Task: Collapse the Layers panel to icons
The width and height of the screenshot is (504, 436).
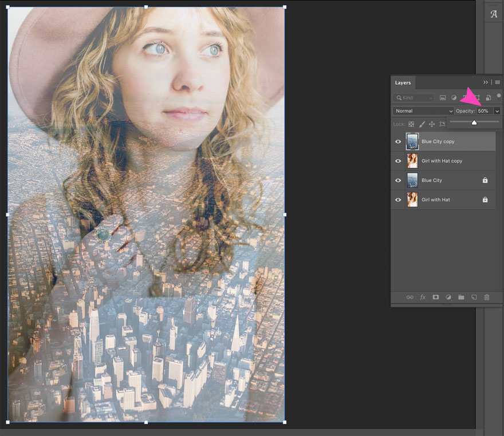Action: click(x=486, y=82)
